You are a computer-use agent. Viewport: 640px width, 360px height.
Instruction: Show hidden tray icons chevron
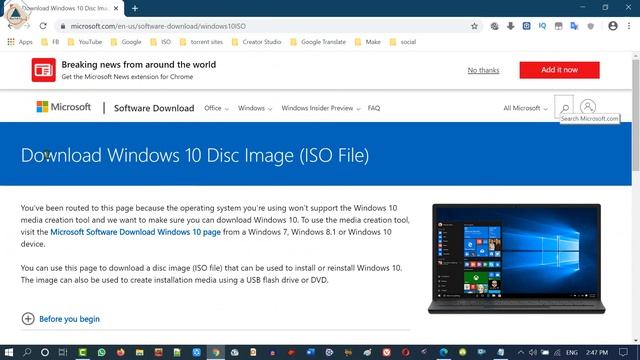(520, 352)
